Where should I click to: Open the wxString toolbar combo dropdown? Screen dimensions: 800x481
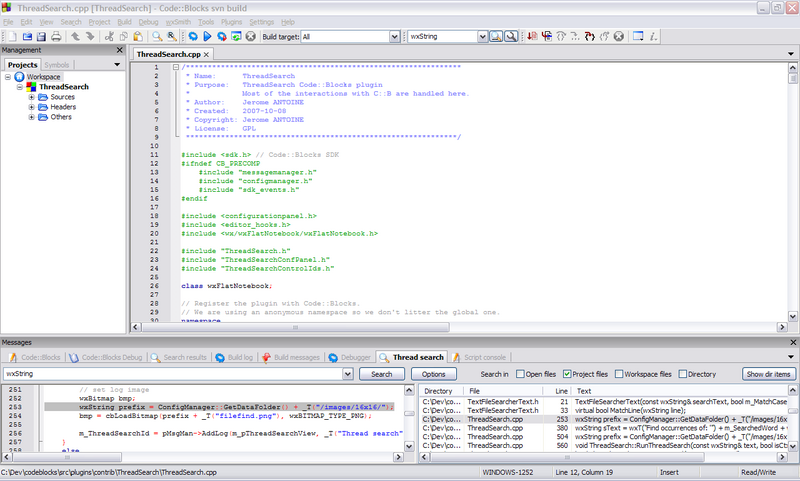tap(482, 37)
